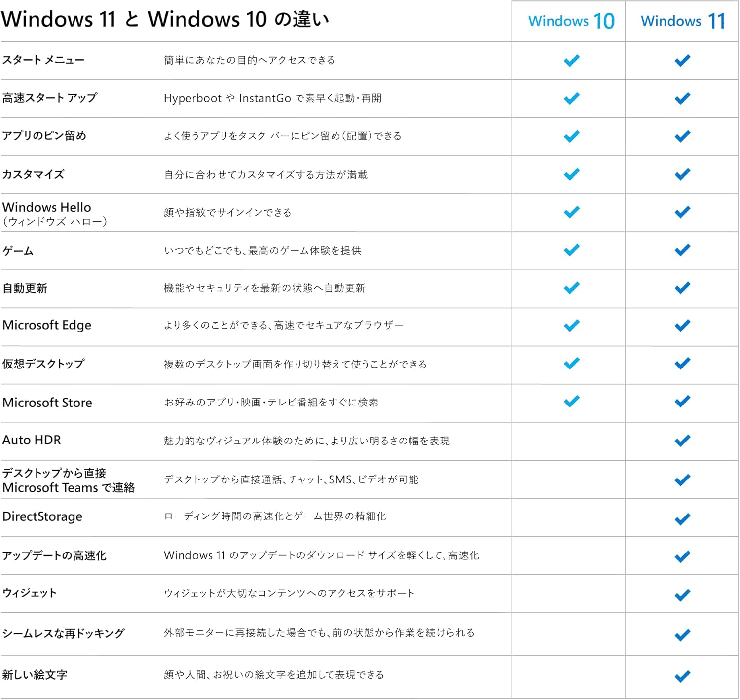Click the Windows 10 checkmark for スタート メニュー
This screenshot has width=740, height=700.
point(571,61)
